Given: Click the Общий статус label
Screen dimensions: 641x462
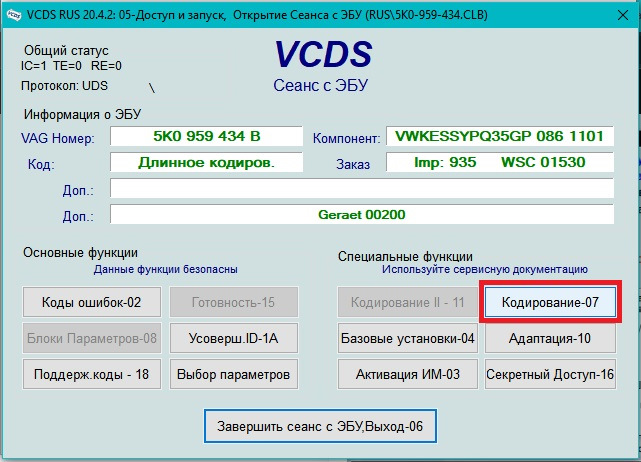Looking at the screenshot, I should (66, 50).
